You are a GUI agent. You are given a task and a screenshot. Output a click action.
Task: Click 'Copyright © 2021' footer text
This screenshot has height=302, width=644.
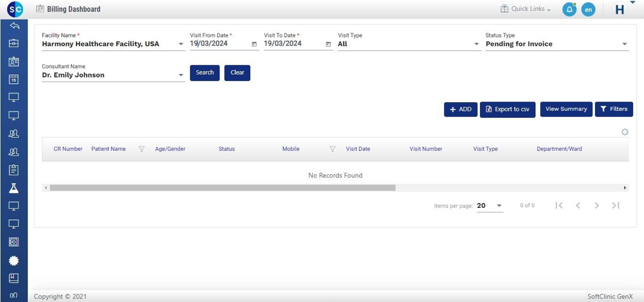click(60, 296)
